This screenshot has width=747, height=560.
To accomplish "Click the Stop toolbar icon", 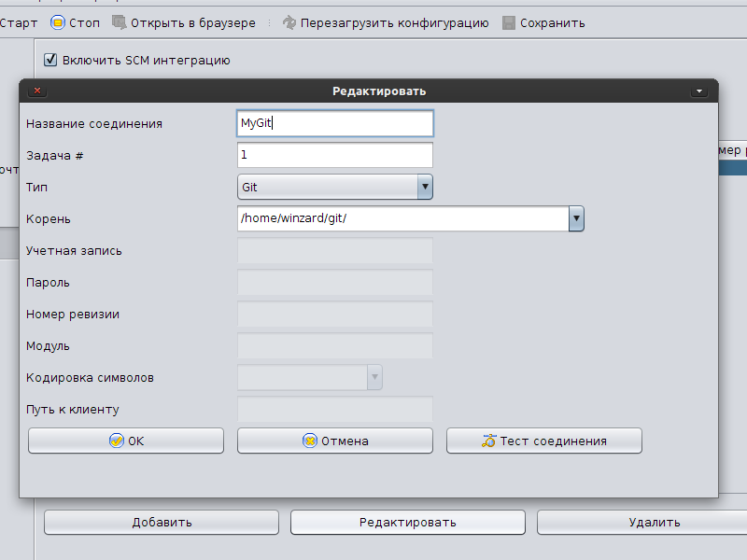I will pos(57,22).
